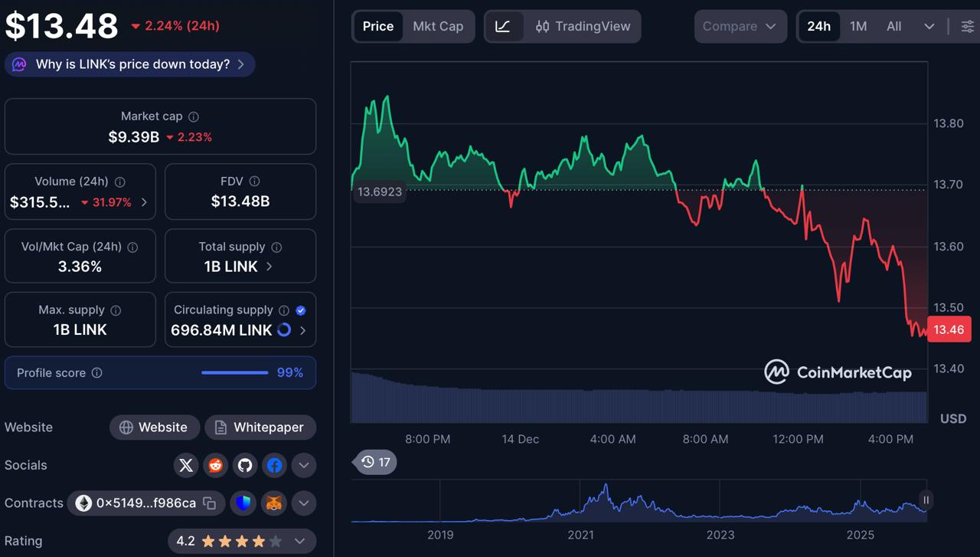The image size is (980, 557).
Task: Select the 1M timeframe
Action: [x=857, y=26]
